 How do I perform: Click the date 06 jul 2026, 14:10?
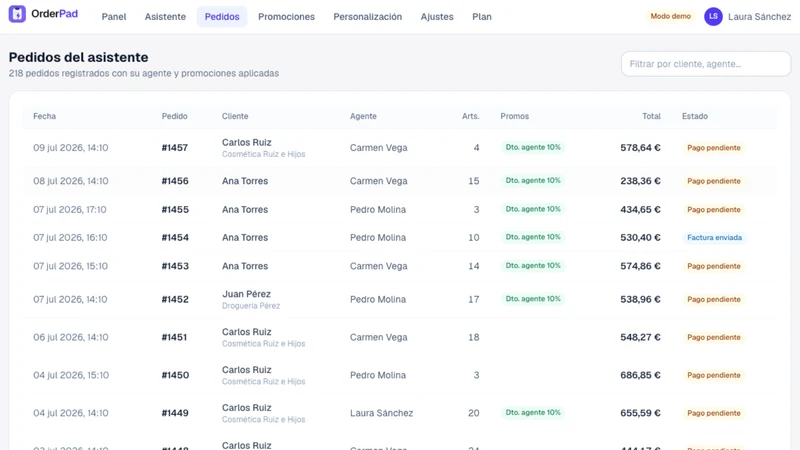[70, 337]
